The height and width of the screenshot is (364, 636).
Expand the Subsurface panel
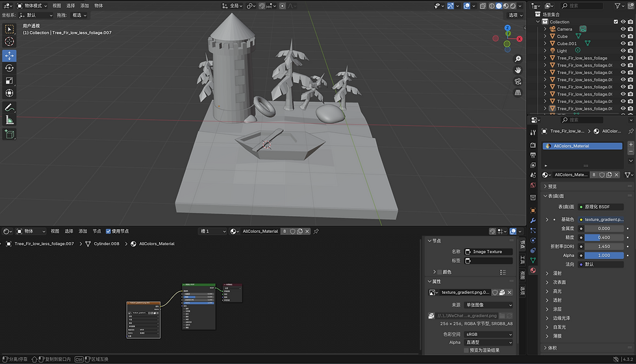tap(559, 282)
